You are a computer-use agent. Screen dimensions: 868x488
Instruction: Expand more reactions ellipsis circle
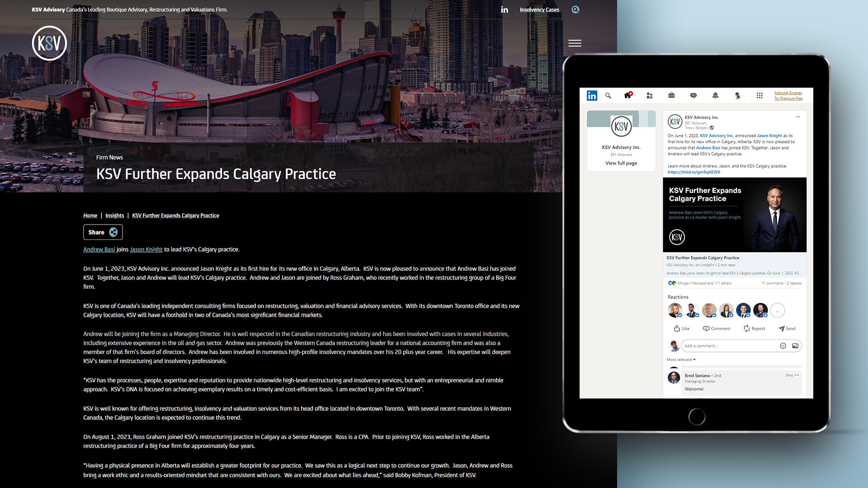pyautogui.click(x=777, y=310)
